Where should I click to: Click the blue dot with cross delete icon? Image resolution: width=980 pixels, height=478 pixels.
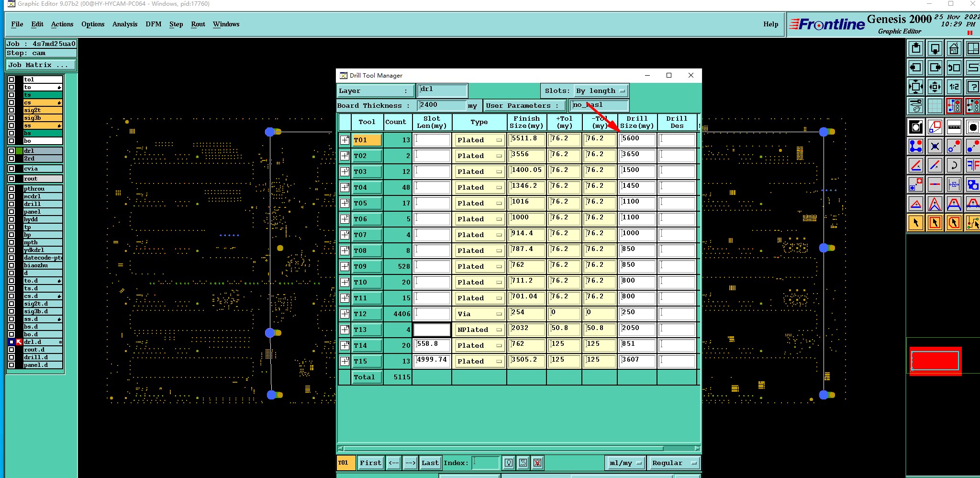click(935, 146)
